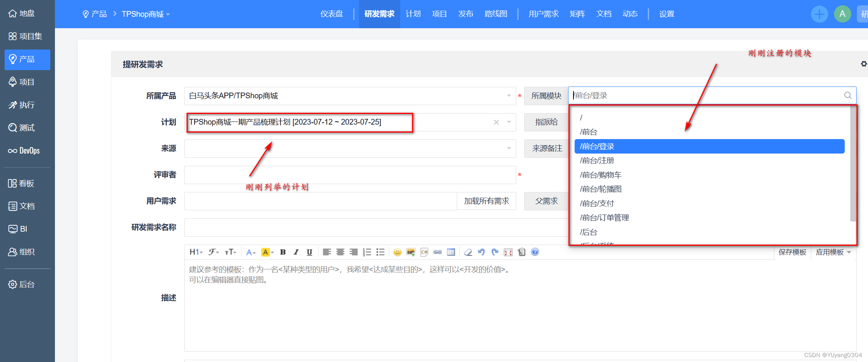Open 测试 in sidebar
Screen dimensions: 868x362
point(27,128)
